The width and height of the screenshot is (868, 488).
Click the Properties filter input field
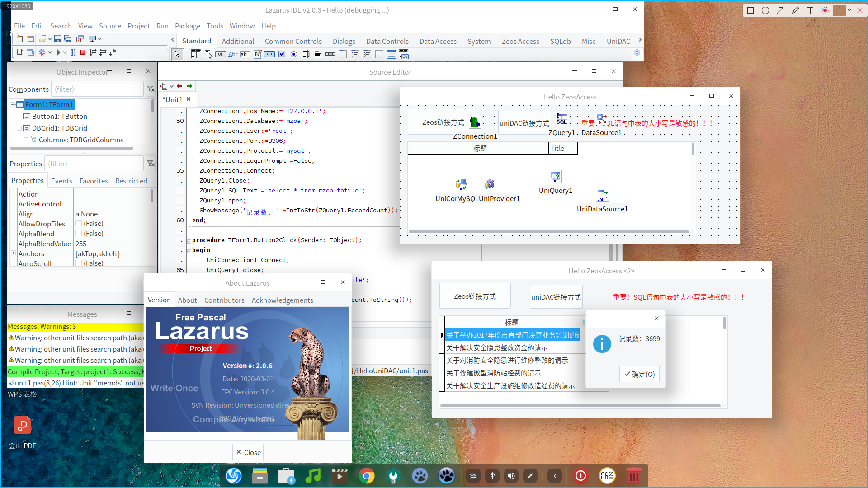[x=94, y=164]
